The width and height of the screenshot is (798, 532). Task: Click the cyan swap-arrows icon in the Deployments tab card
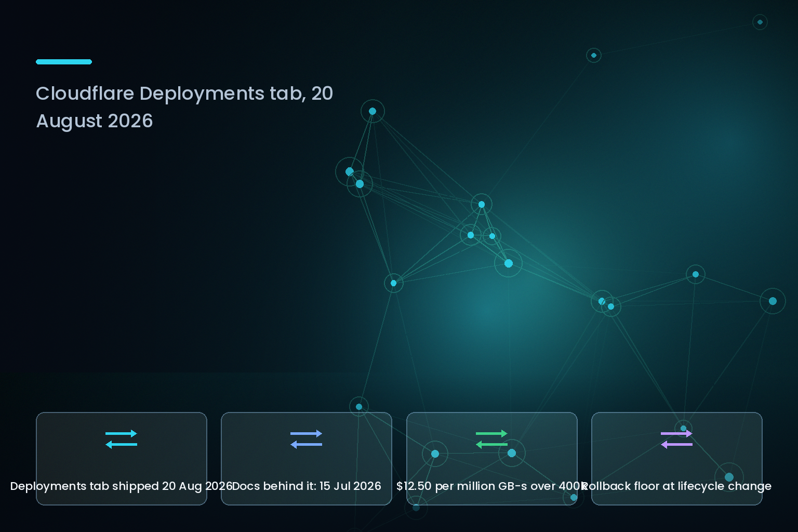pyautogui.click(x=122, y=439)
